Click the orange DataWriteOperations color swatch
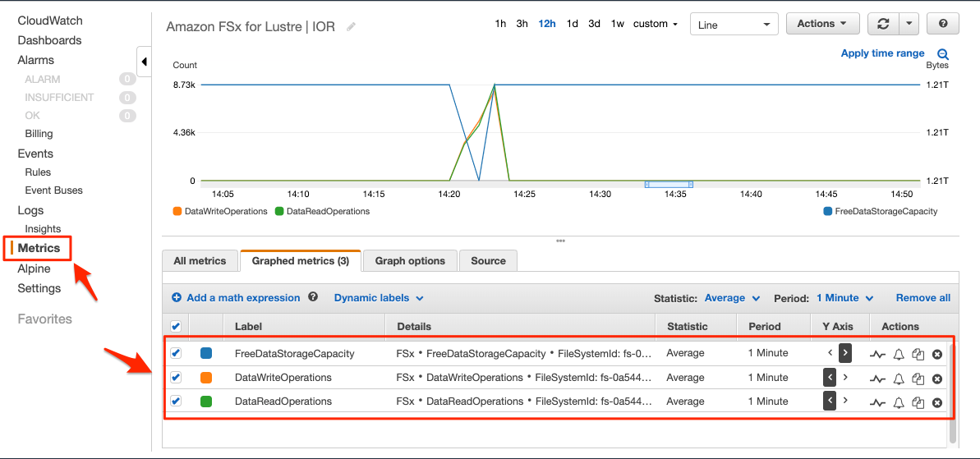 (206, 377)
